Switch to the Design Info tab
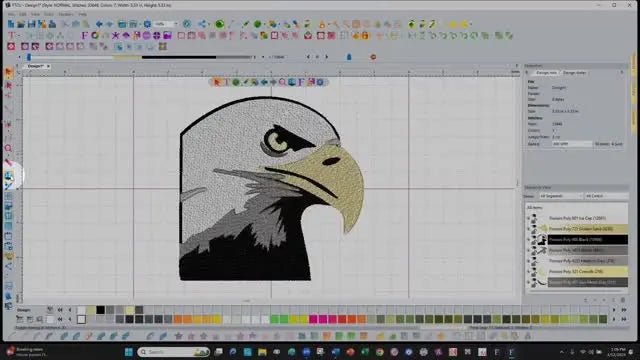640x360 pixels. pyautogui.click(x=546, y=73)
